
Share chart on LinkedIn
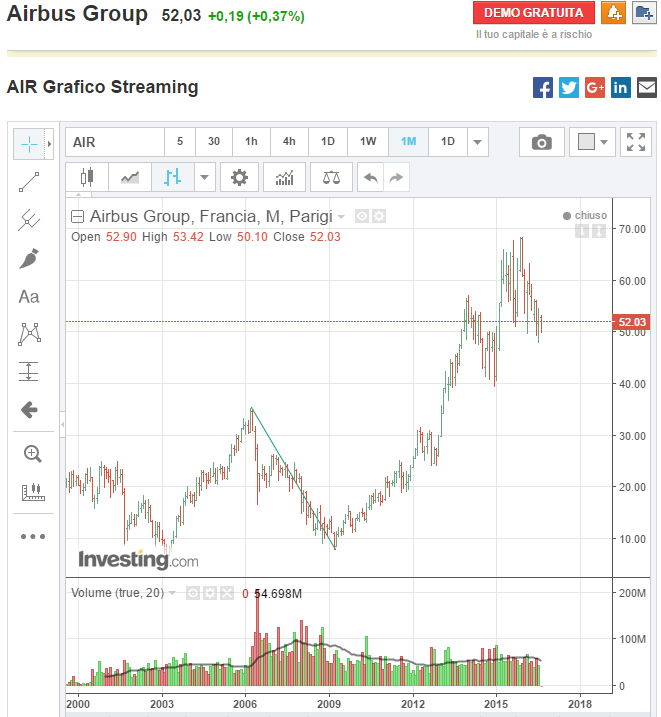[x=621, y=87]
